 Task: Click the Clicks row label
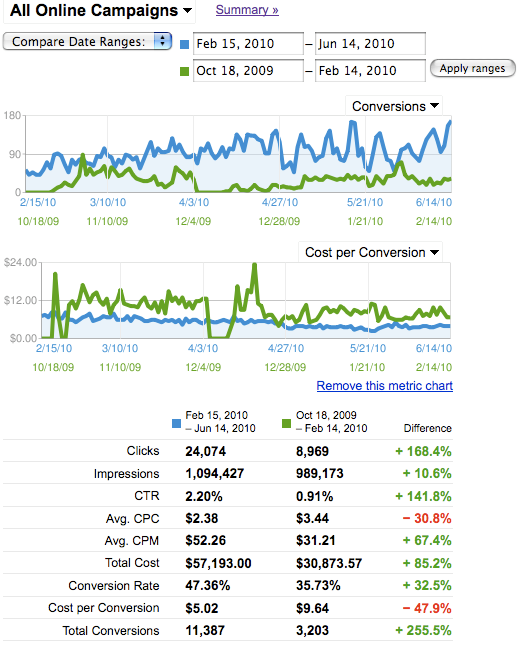tap(143, 451)
